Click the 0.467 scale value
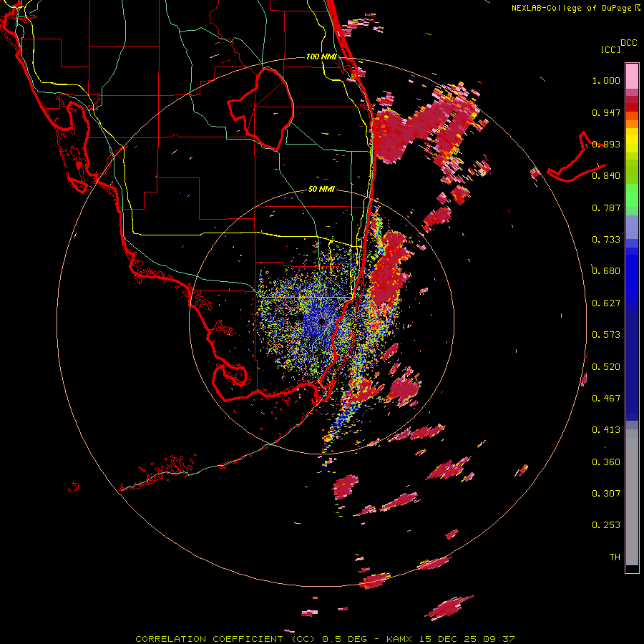 606,399
